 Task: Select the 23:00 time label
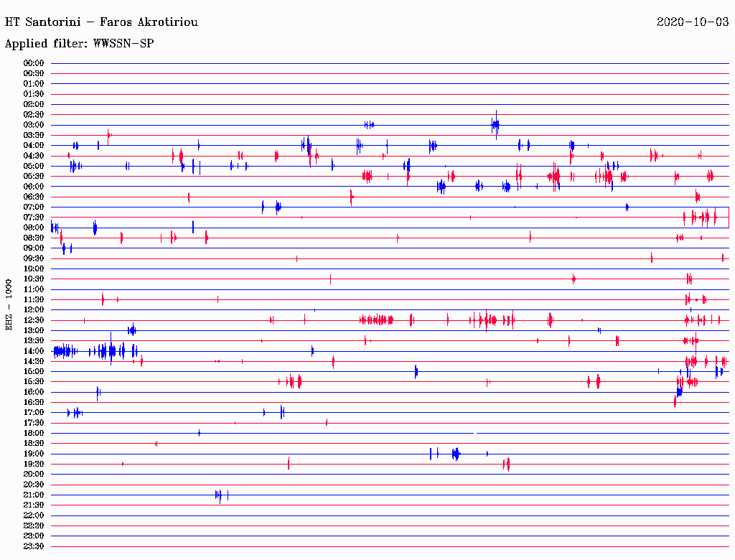pyautogui.click(x=33, y=536)
